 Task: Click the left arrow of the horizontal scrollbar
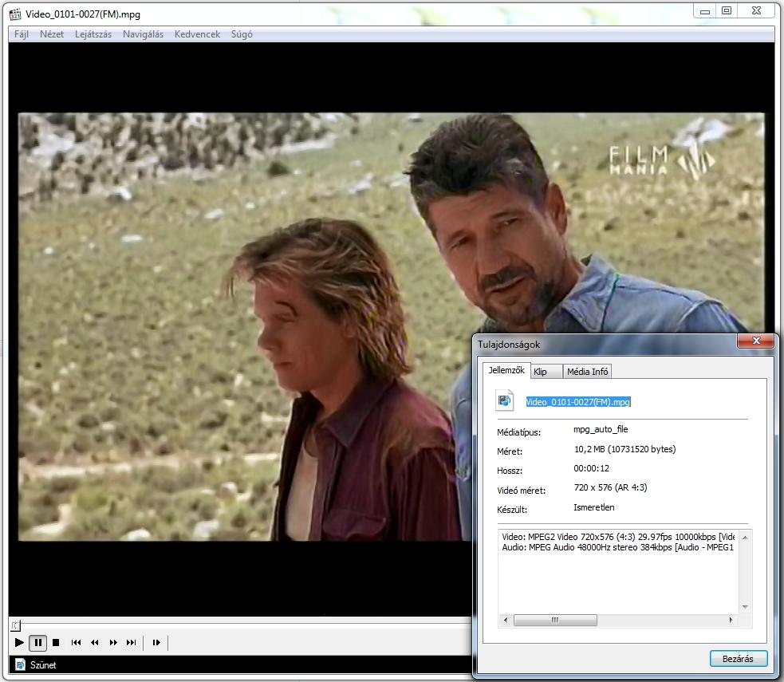(x=506, y=620)
